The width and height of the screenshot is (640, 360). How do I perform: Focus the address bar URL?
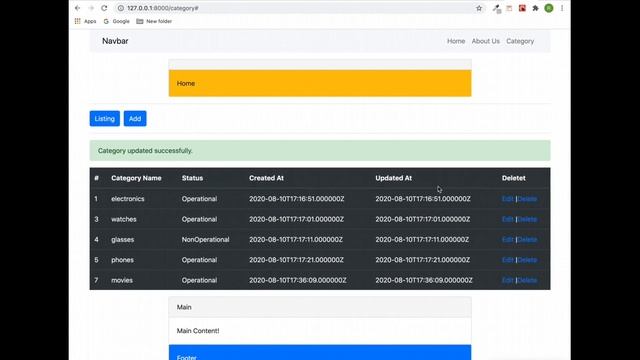point(162,8)
